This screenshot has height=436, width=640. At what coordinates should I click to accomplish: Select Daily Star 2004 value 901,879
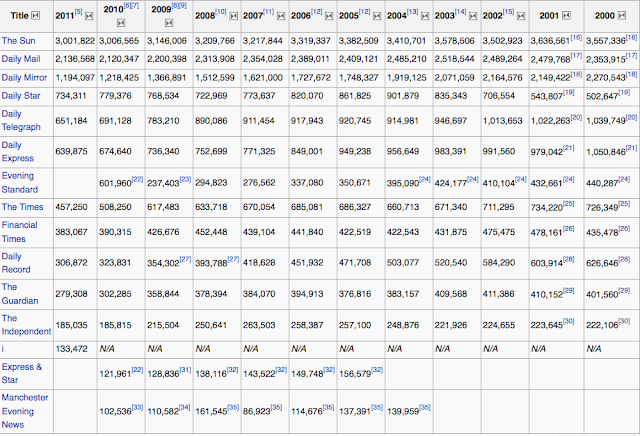(x=402, y=96)
